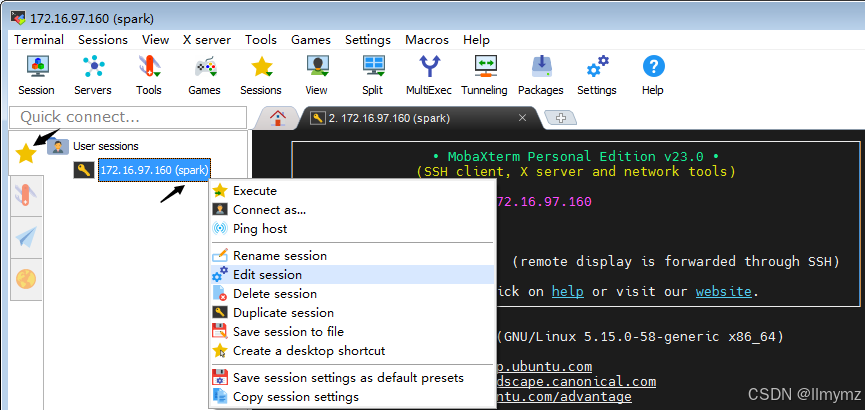
Task: Open the Tools menu in menu bar
Action: tap(261, 40)
